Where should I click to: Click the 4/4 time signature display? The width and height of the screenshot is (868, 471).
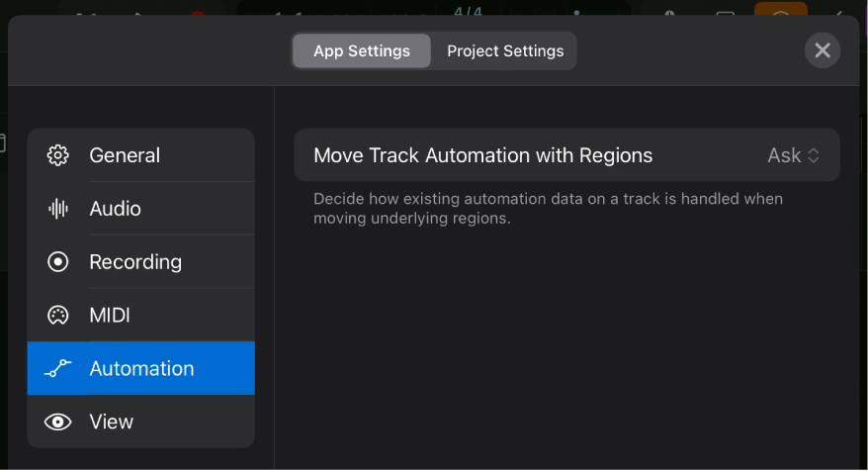(x=466, y=11)
